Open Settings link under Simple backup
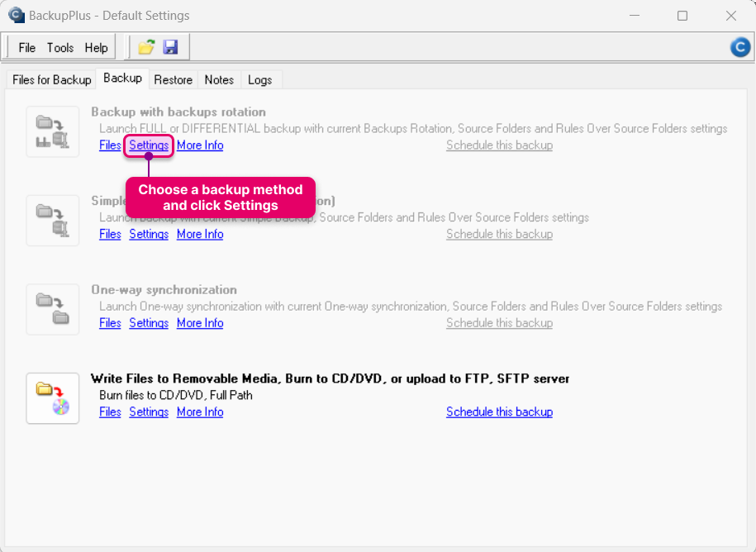756x552 pixels. [x=149, y=234]
